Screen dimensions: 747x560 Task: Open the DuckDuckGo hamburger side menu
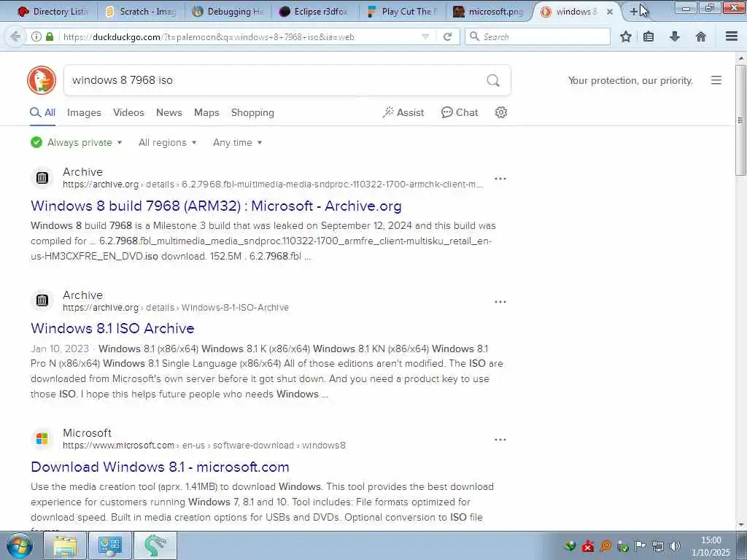[716, 80]
